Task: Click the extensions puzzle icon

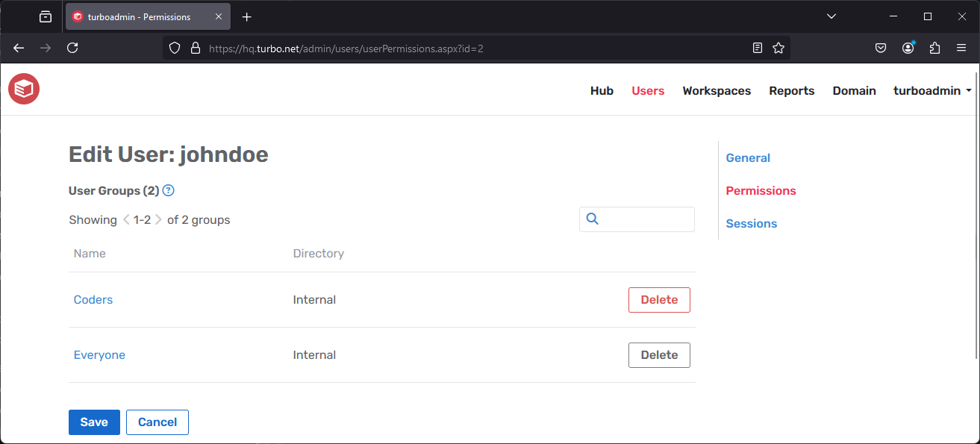Action: point(934,47)
